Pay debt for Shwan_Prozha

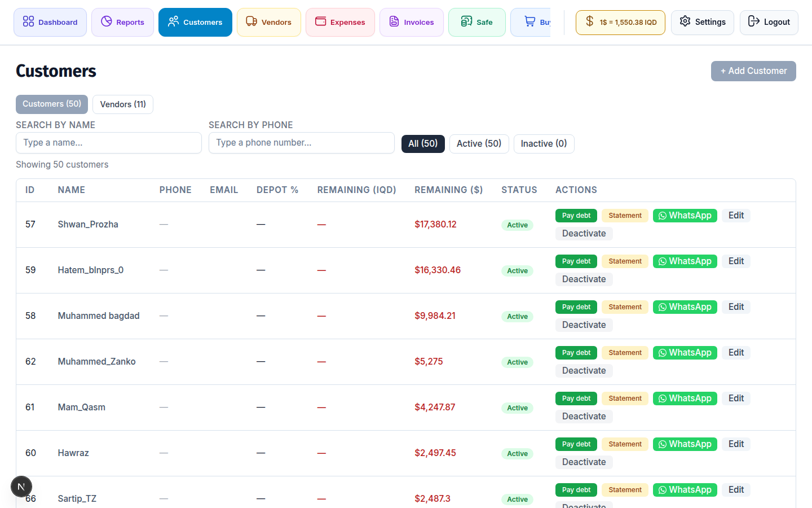(576, 216)
